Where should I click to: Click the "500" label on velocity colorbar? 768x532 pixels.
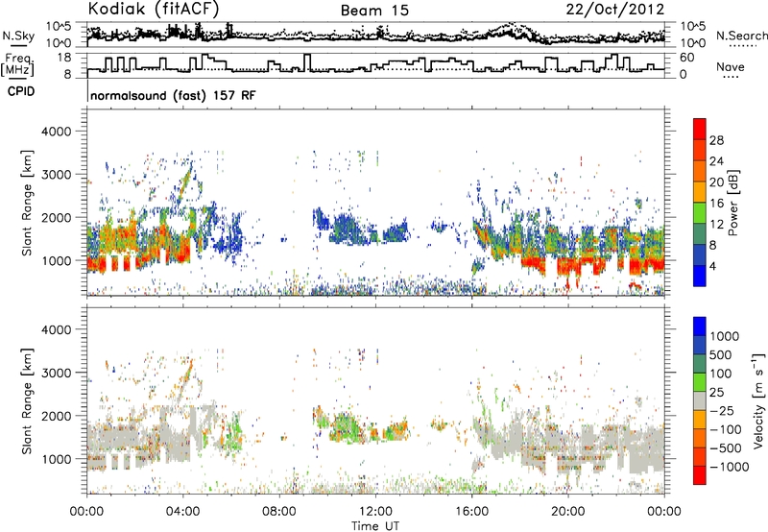pyautogui.click(x=721, y=355)
